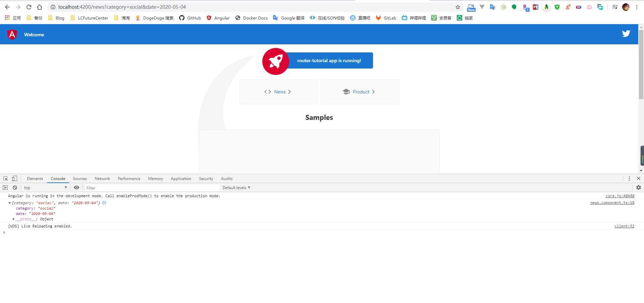Select the inspect element picker icon
This screenshot has width=644, height=303.
click(x=6, y=178)
